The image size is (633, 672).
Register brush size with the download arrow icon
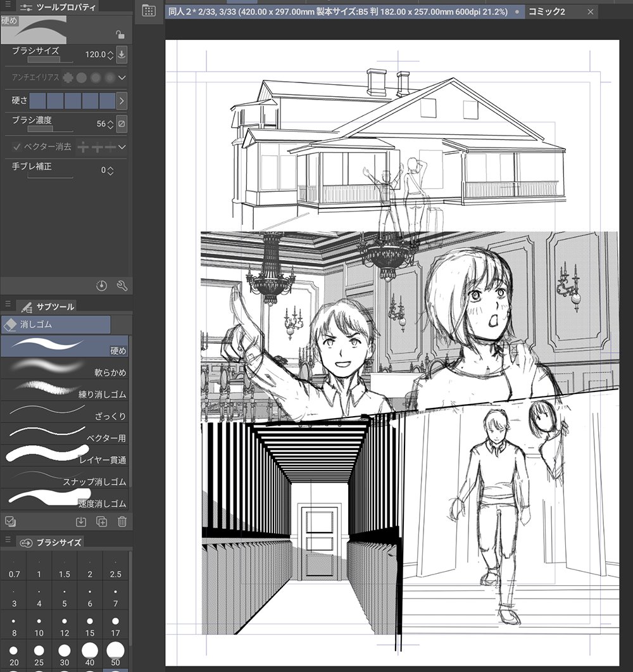pyautogui.click(x=121, y=54)
